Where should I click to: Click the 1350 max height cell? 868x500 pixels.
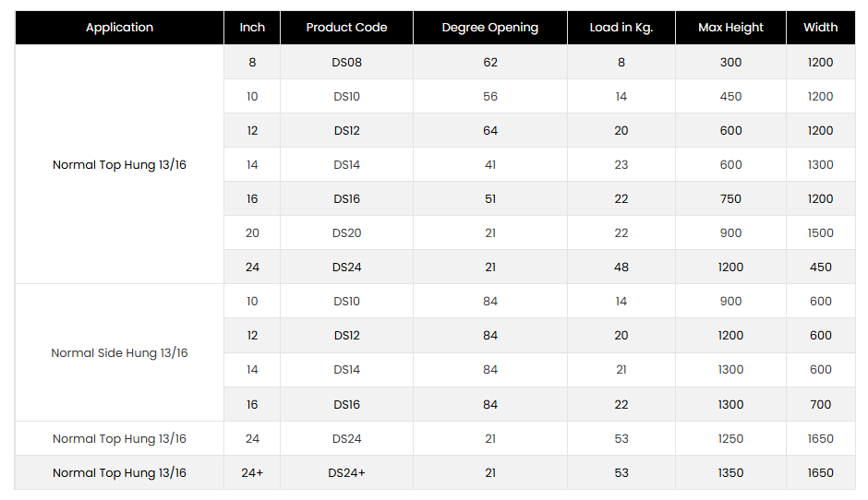(730, 473)
